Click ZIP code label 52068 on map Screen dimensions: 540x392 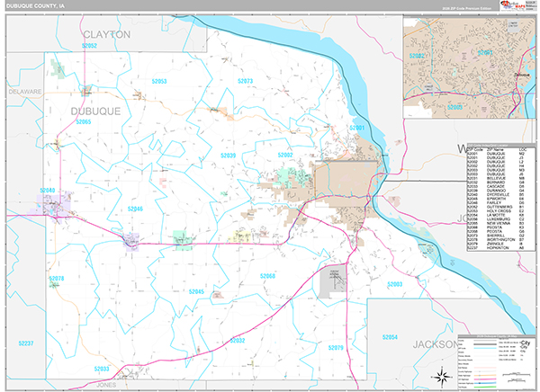[x=267, y=276]
